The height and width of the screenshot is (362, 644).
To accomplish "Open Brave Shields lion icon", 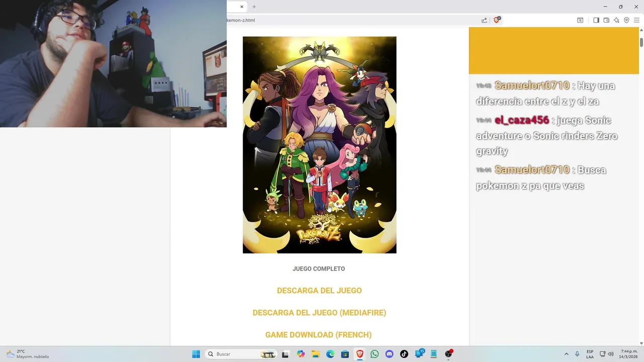I will point(497,20).
